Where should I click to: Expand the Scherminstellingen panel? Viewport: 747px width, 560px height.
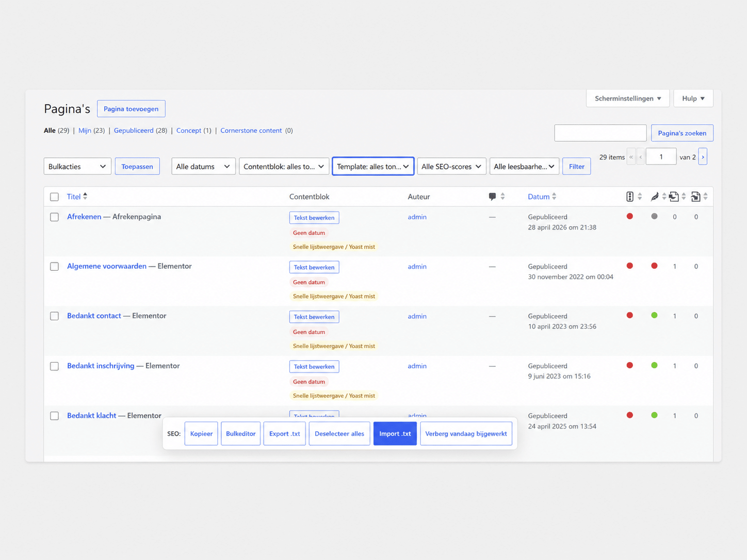click(x=628, y=98)
